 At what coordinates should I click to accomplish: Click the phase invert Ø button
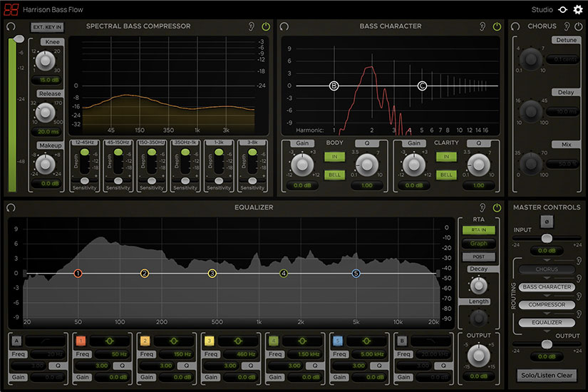pyautogui.click(x=546, y=222)
